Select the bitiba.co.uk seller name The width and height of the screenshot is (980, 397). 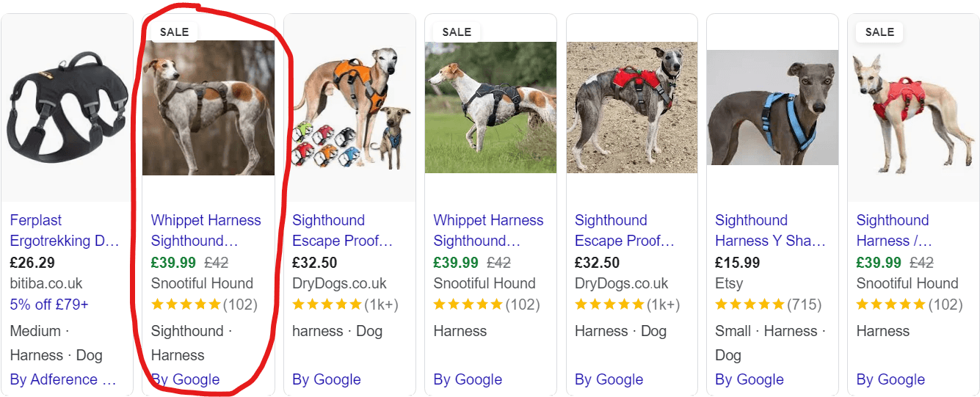[x=46, y=283]
